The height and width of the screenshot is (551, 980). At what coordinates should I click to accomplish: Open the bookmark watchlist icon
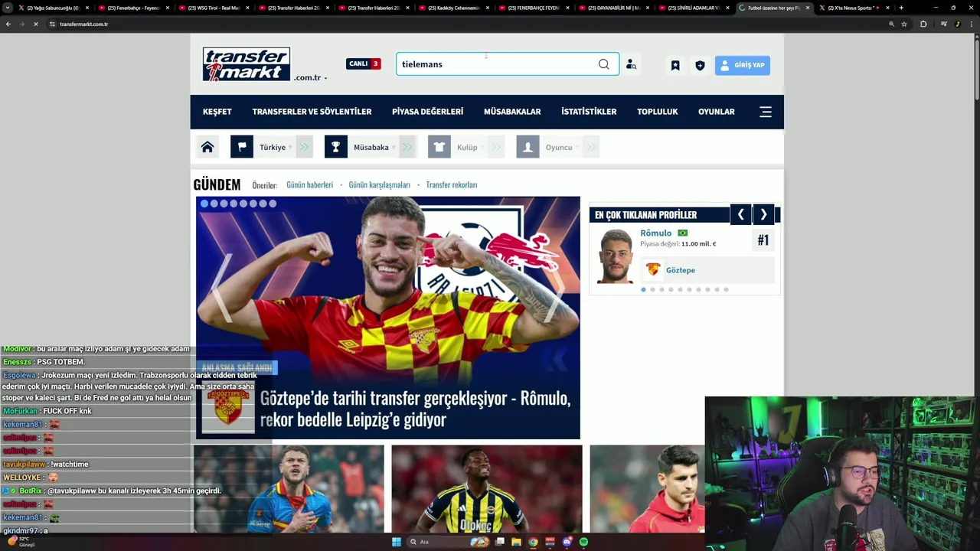click(x=675, y=65)
